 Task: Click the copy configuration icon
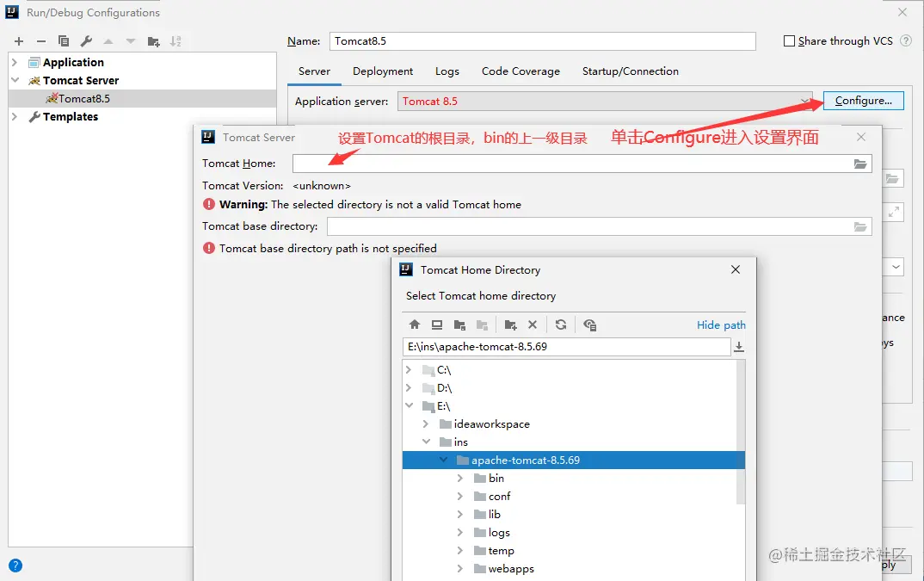(x=64, y=41)
